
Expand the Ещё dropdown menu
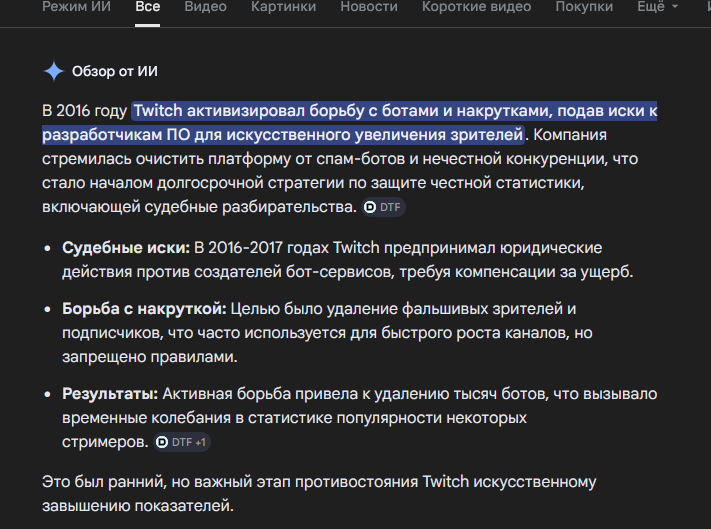(657, 7)
